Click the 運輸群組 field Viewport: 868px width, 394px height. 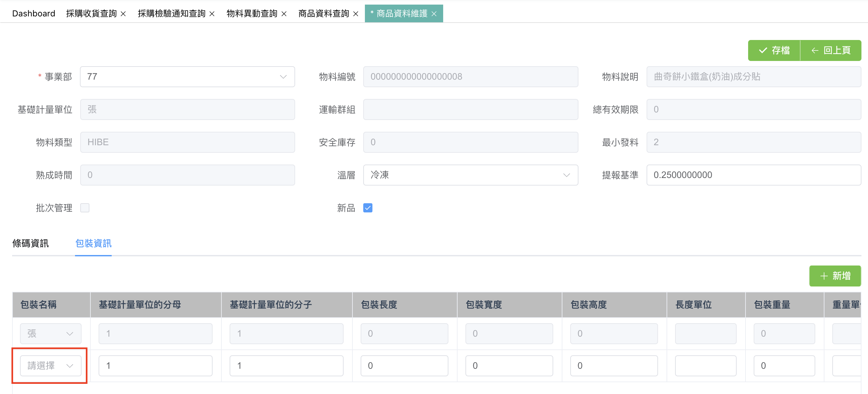tap(471, 109)
